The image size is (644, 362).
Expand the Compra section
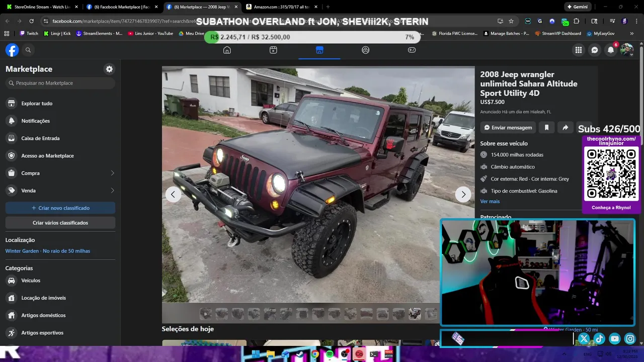coord(60,173)
